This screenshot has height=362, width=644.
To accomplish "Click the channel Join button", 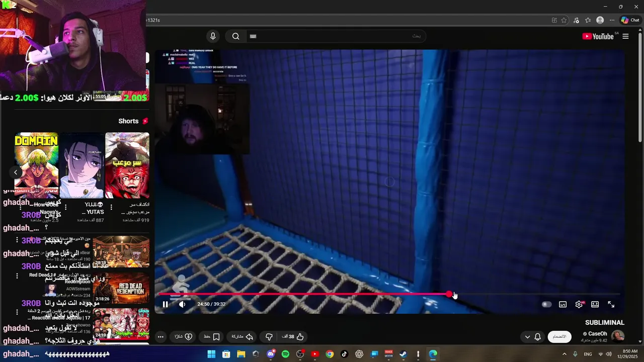I will pos(559,337).
